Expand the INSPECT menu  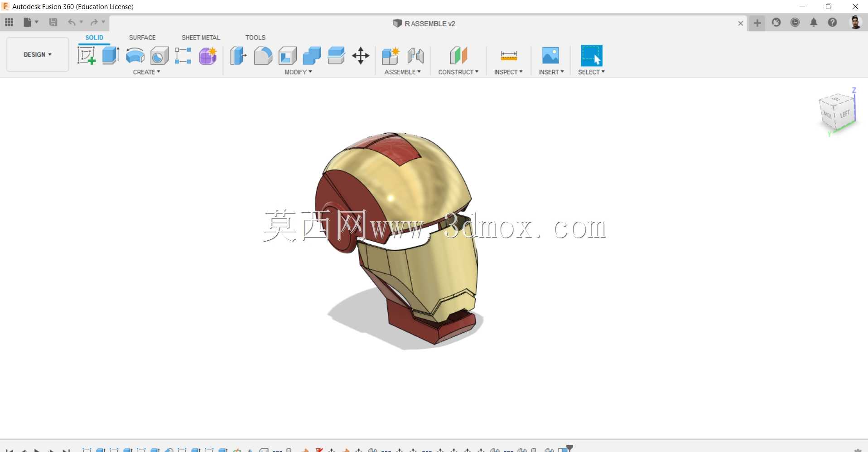509,72
